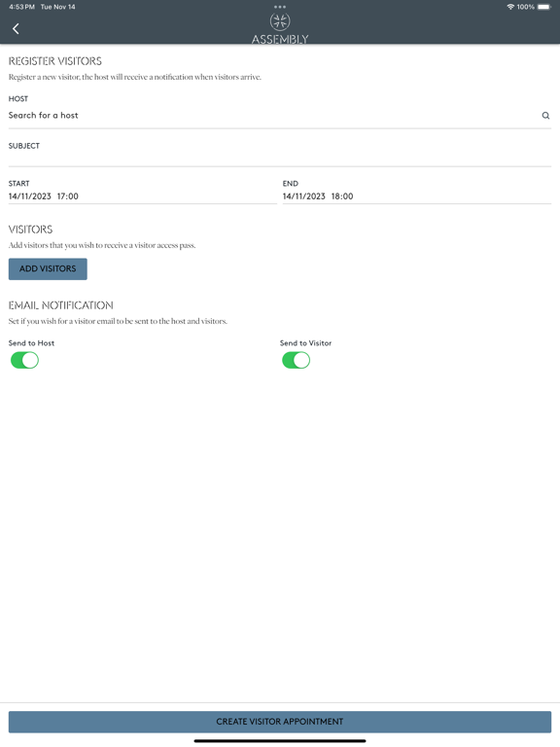Open the three-dot multitasking menu
The width and height of the screenshot is (560, 747).
[x=280, y=7]
